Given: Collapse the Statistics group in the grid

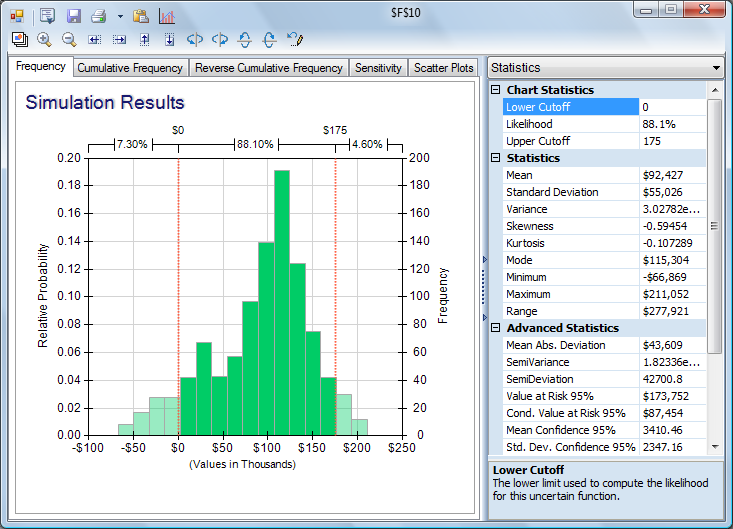Looking at the screenshot, I should (x=496, y=158).
